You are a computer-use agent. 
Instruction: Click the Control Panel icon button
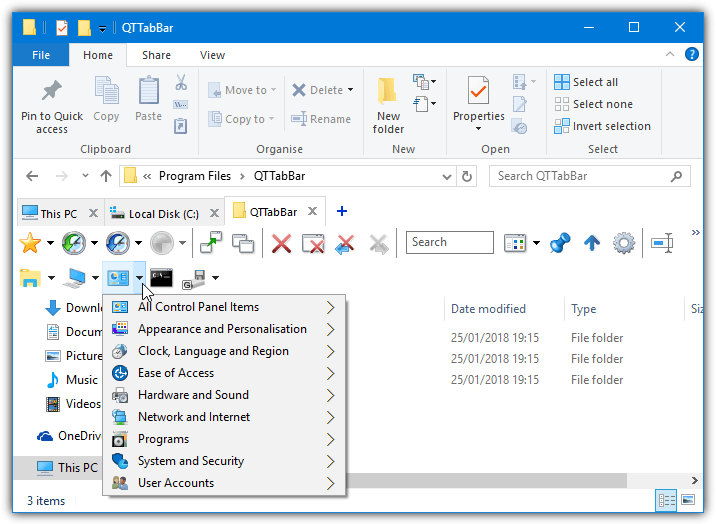coord(118,277)
